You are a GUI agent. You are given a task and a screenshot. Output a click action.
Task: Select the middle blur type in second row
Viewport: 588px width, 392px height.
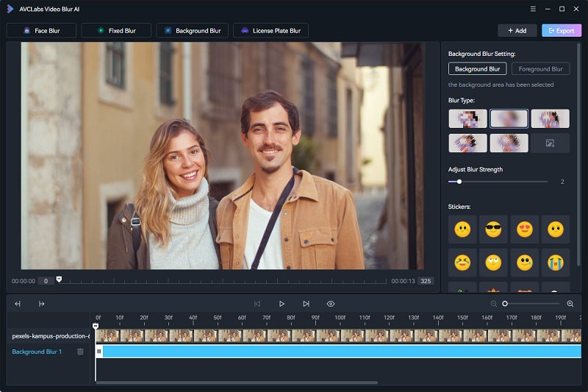pos(509,143)
